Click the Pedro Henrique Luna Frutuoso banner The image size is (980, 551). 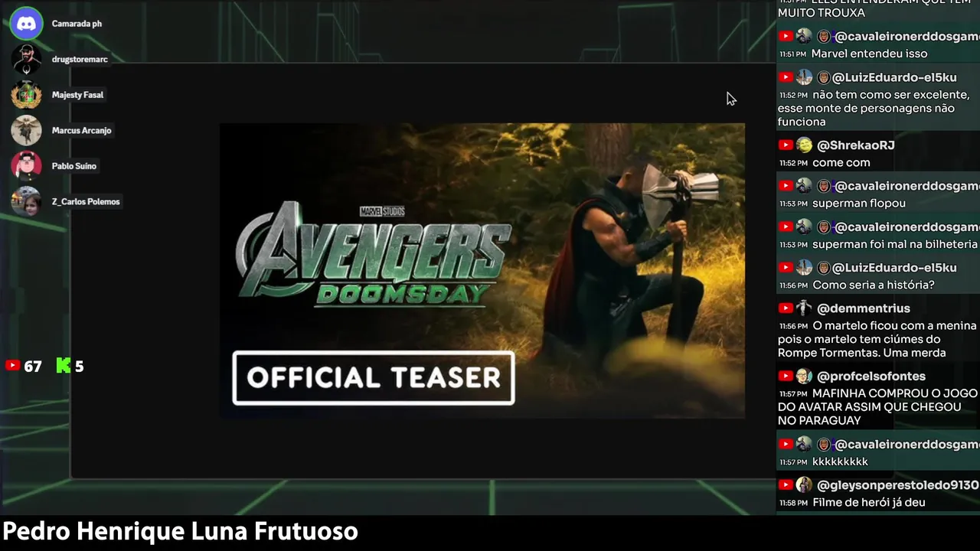coord(181,532)
